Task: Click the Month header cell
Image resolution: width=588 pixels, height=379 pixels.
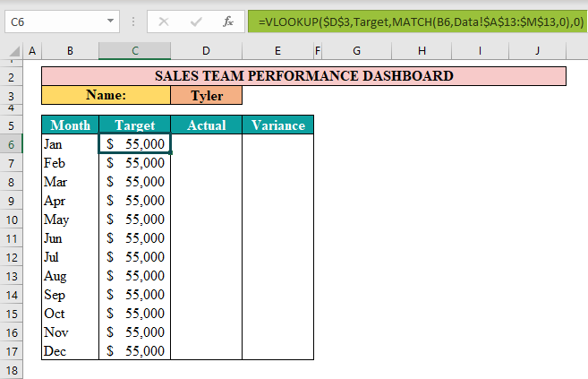Action: point(70,125)
